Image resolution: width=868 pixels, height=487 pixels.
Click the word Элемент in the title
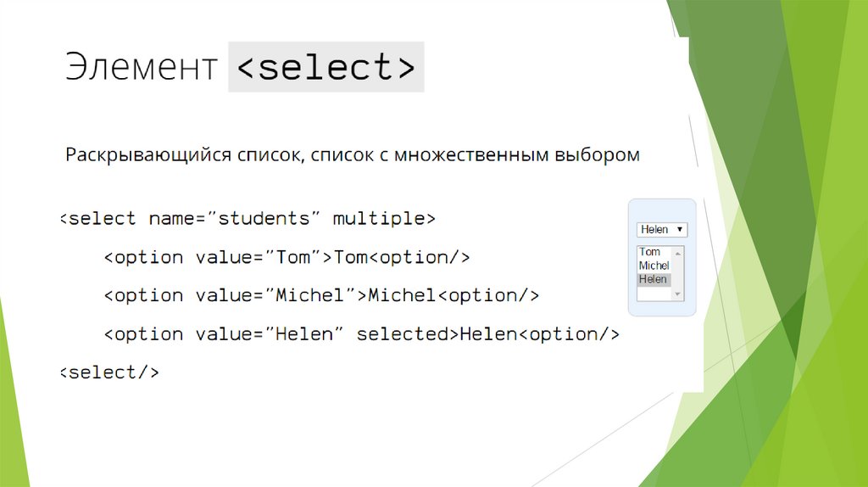pos(142,68)
